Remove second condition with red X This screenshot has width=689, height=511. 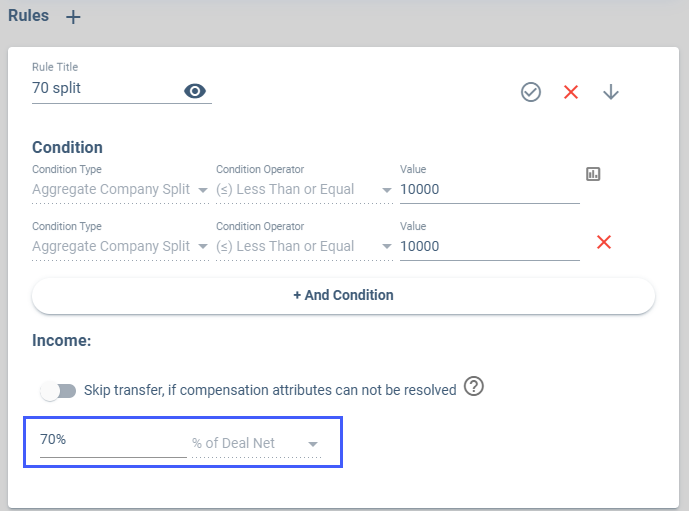pyautogui.click(x=604, y=242)
